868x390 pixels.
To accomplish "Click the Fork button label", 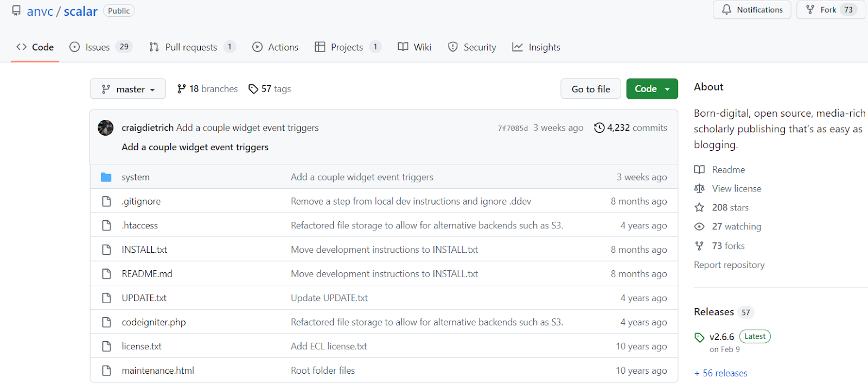I will click(828, 10).
